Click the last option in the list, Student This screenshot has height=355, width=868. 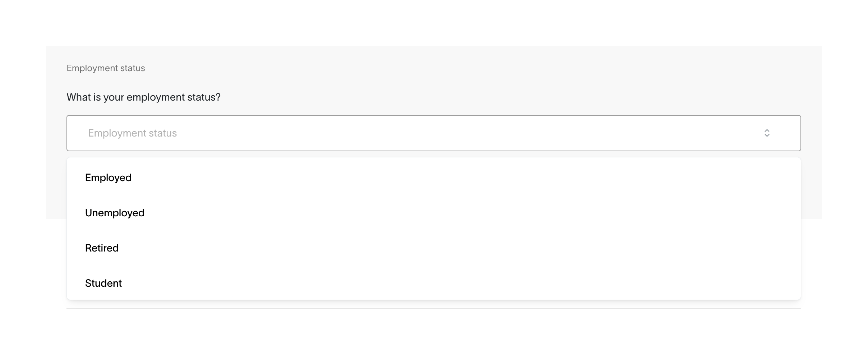103,283
